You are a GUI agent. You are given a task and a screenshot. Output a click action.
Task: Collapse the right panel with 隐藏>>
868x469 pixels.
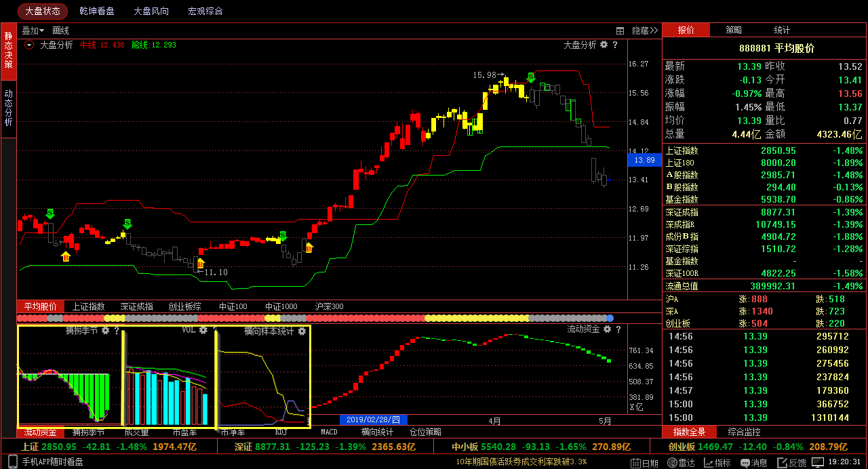[x=645, y=30]
